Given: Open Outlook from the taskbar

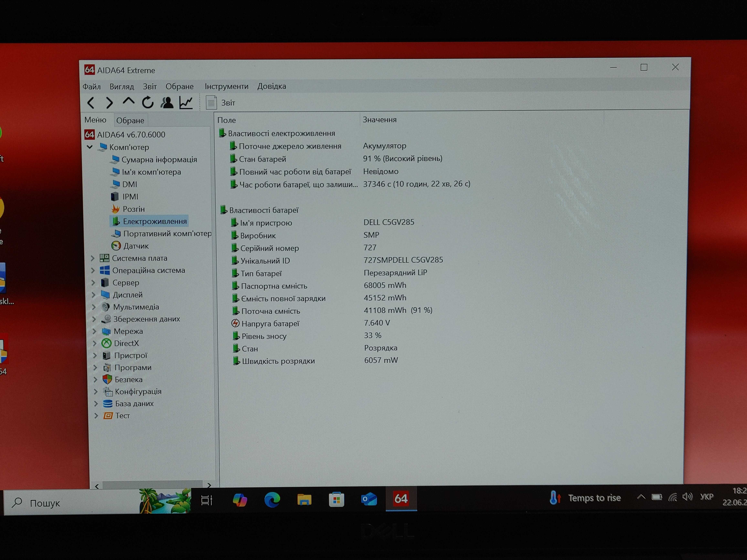Looking at the screenshot, I should (369, 499).
